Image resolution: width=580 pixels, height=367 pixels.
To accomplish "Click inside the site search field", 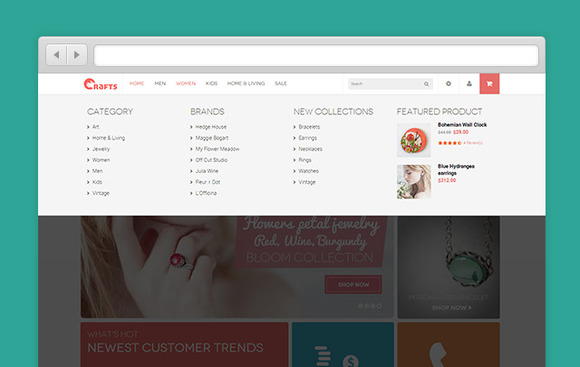I will coord(385,84).
